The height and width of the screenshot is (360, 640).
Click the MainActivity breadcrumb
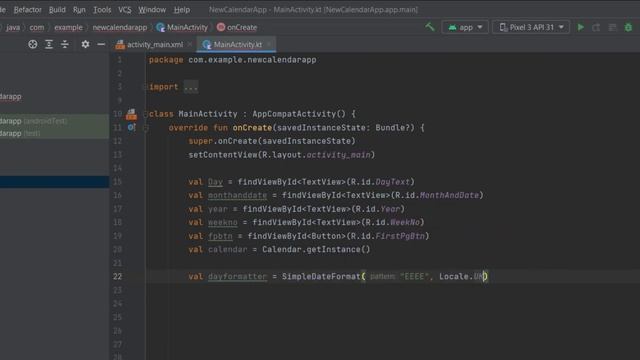coord(182,27)
